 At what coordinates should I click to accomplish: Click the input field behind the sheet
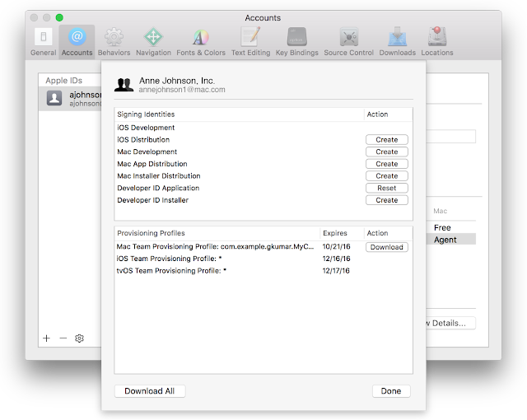(x=450, y=137)
